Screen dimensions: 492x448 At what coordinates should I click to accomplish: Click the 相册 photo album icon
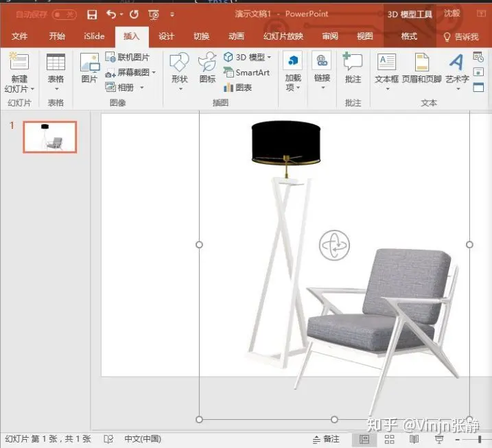pyautogui.click(x=110, y=87)
